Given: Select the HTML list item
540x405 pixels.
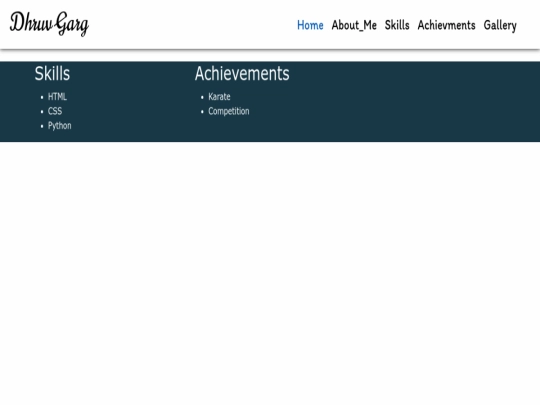Looking at the screenshot, I should point(57,97).
